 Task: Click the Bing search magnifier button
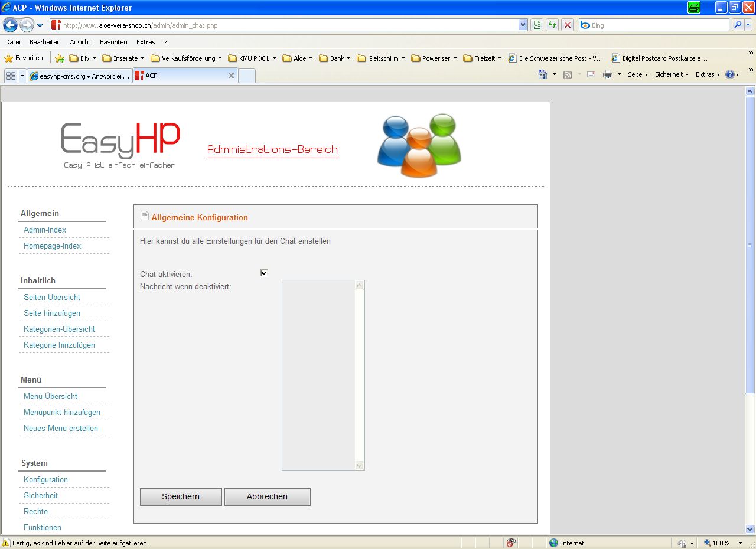click(738, 25)
